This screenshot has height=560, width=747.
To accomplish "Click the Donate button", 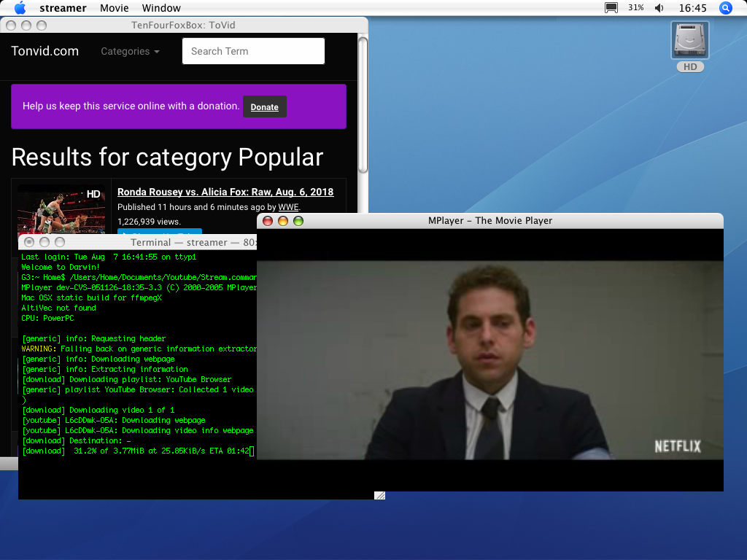I will 264,106.
